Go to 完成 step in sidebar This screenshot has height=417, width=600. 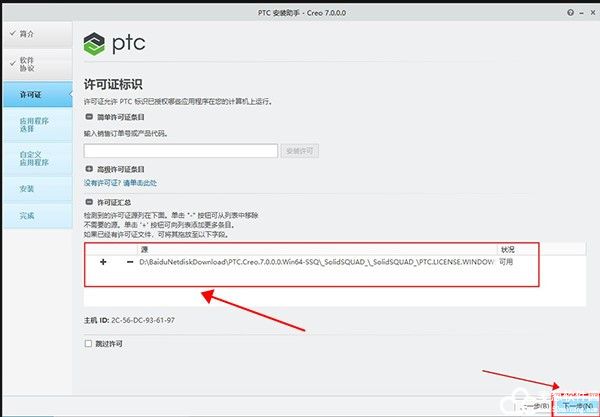click(x=38, y=216)
